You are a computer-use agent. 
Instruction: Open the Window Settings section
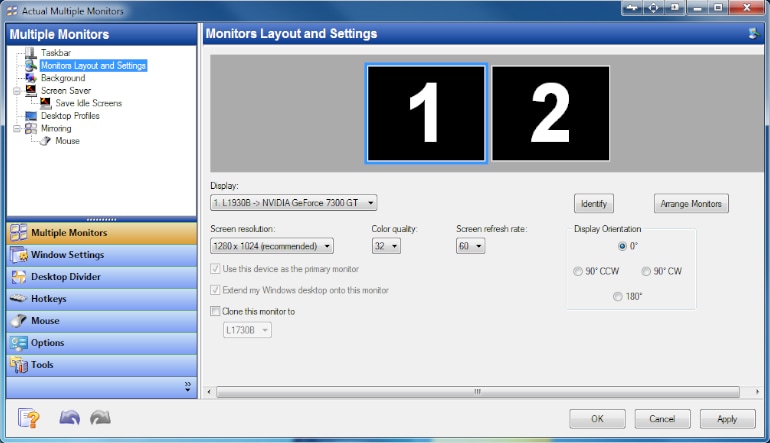(102, 255)
